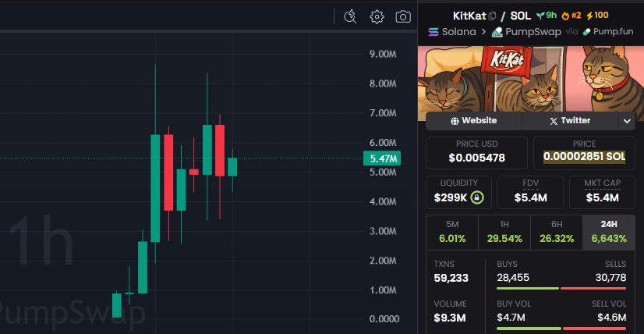Click the X logo on Twitter button
Viewport: 644px width, 334px height.
pyautogui.click(x=554, y=121)
